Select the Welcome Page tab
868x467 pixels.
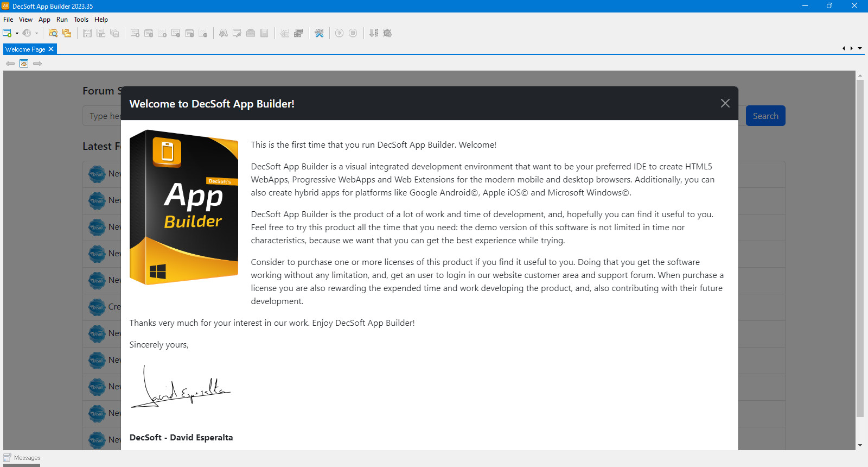click(x=25, y=49)
